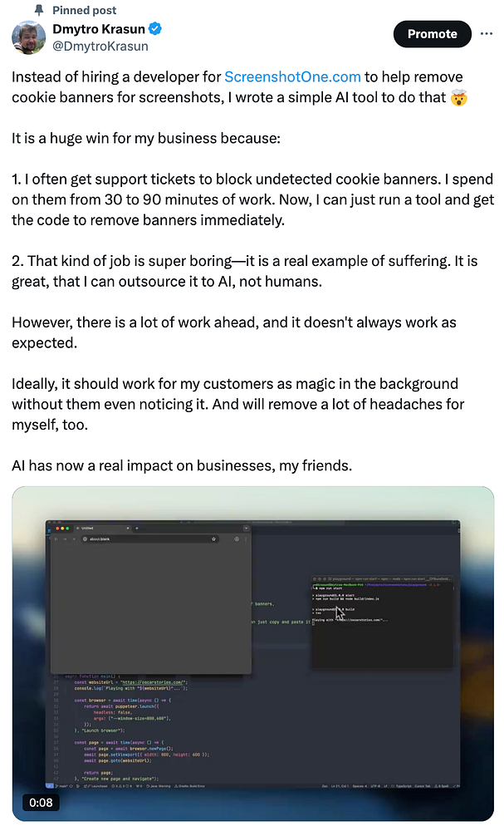This screenshot has width=504, height=831.
Task: Expand the browser tab search chevron
Action: click(246, 529)
